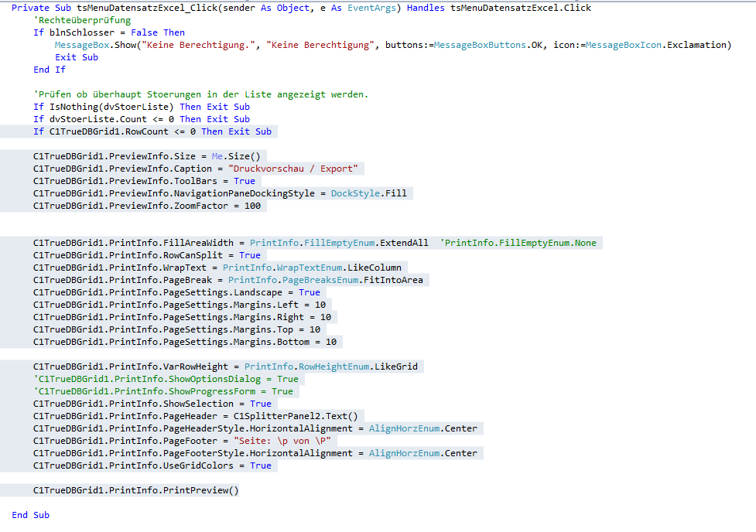Click the End Sub line
This screenshot has height=532, width=756.
click(x=31, y=515)
